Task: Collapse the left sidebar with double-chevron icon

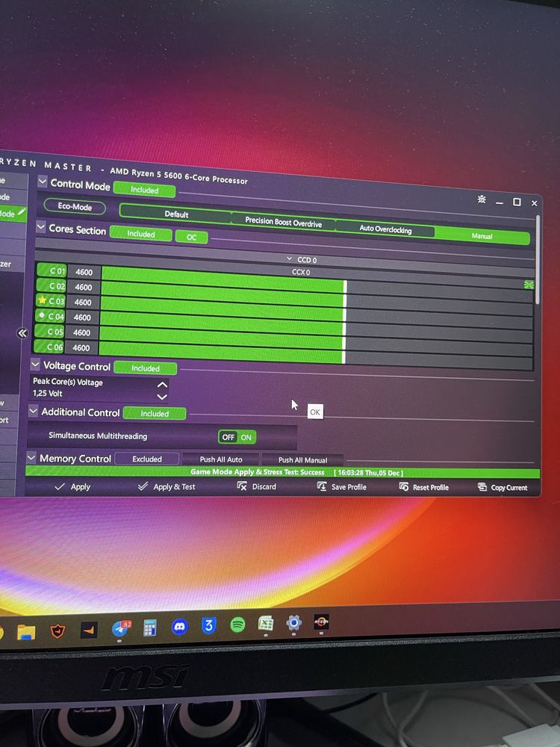Action: (22, 333)
